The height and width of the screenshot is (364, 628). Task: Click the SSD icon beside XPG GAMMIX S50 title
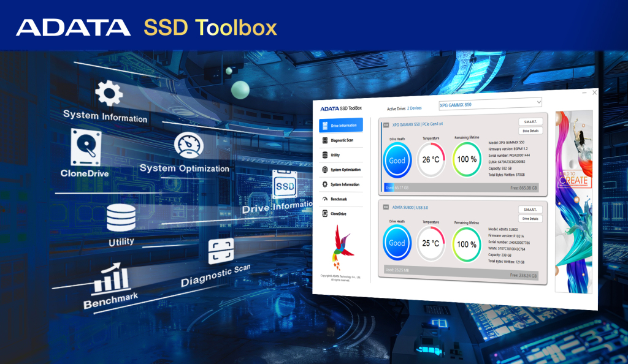click(x=386, y=125)
